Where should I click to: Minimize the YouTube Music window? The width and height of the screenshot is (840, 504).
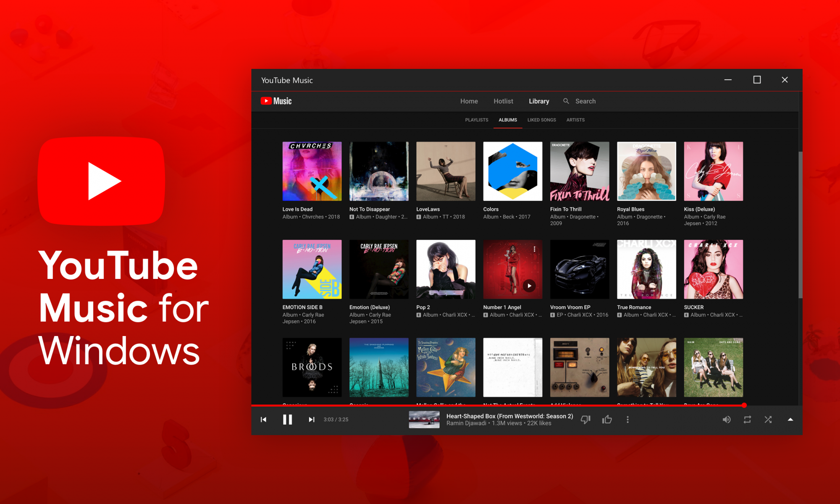(728, 80)
